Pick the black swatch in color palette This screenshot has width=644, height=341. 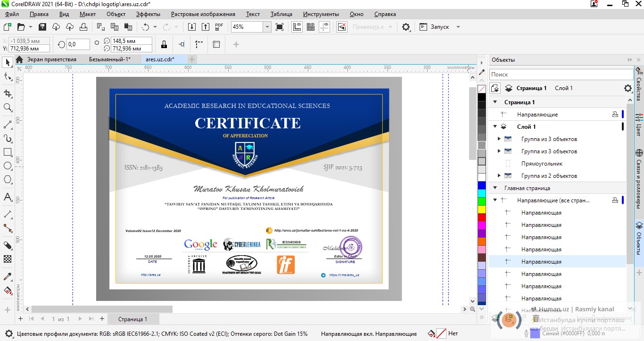(x=481, y=97)
